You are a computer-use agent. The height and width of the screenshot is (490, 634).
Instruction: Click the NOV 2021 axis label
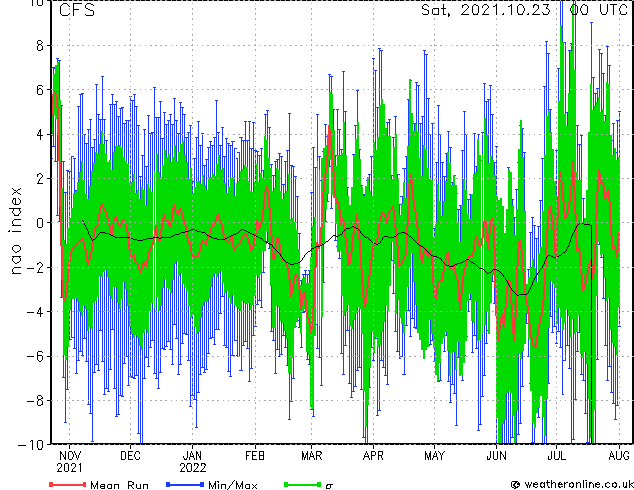coord(70,462)
